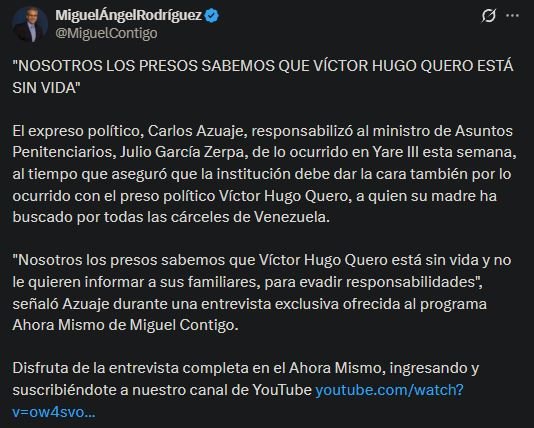Image resolution: width=534 pixels, height=428 pixels.
Task: Click the "Yare III" prison mention
Action: coord(395,153)
